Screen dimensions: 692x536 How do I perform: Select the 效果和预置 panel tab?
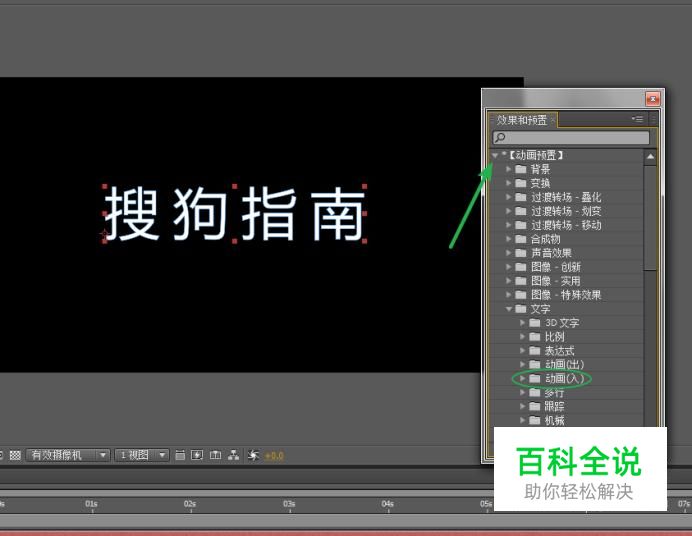[521, 120]
